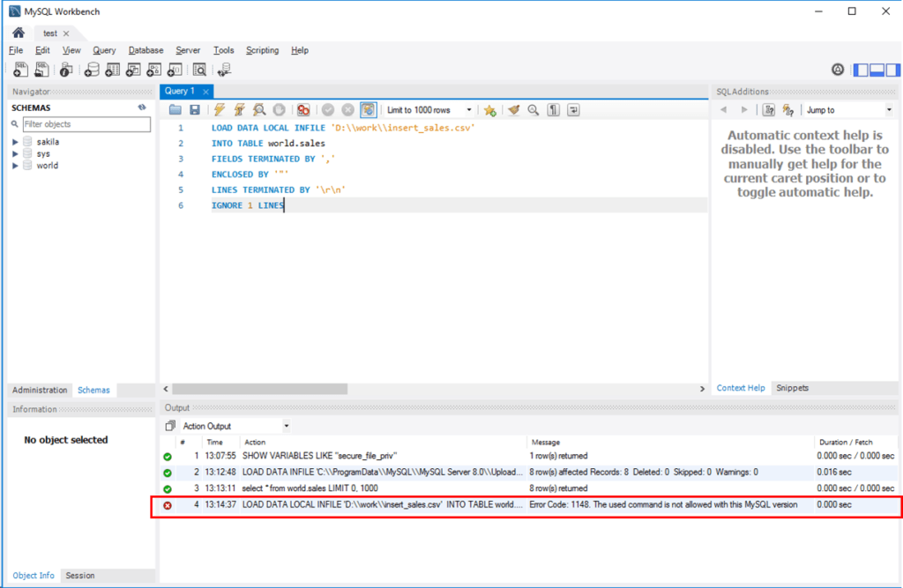Expand the world schema in Navigator
The image size is (903, 588).
[15, 166]
